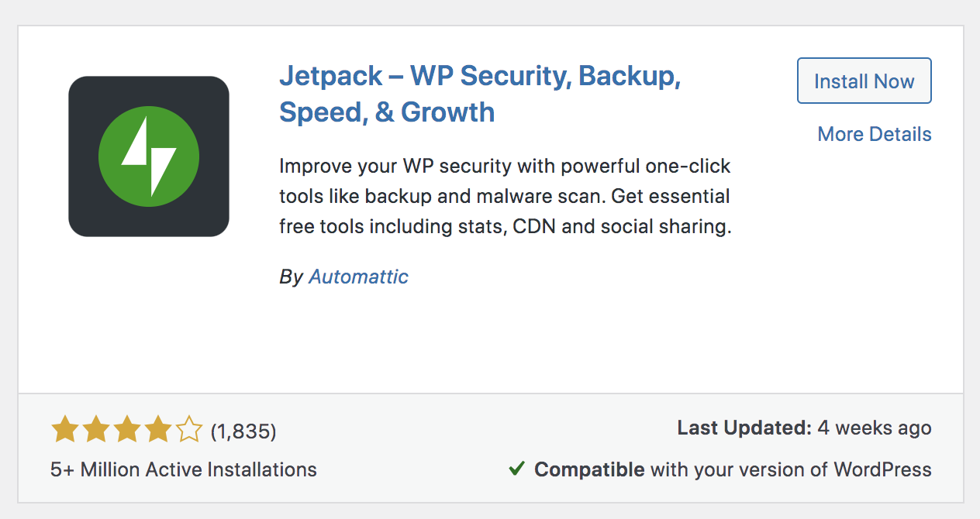980x519 pixels.
Task: Click the first gold rating star
Action: (64, 429)
